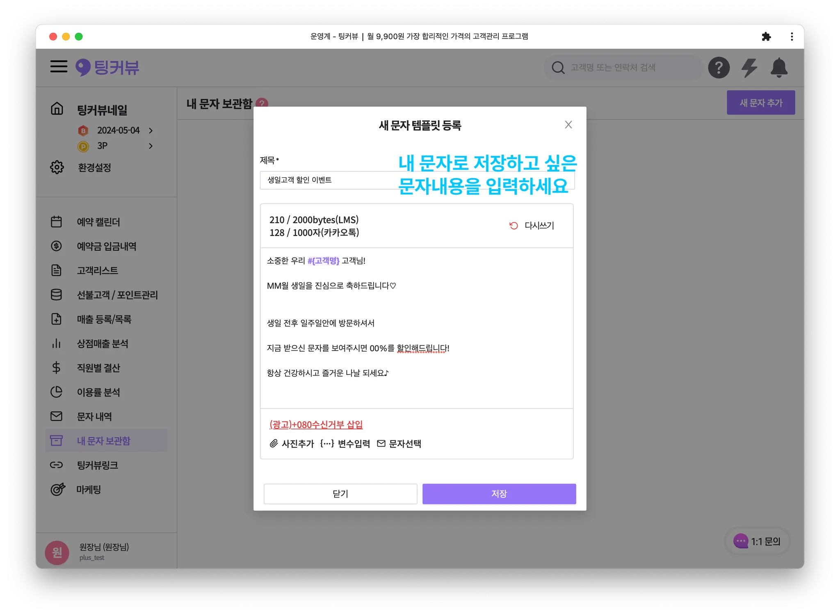Image resolution: width=840 pixels, height=616 pixels.
Task: Select 마케팅 in sidebar
Action: point(89,490)
